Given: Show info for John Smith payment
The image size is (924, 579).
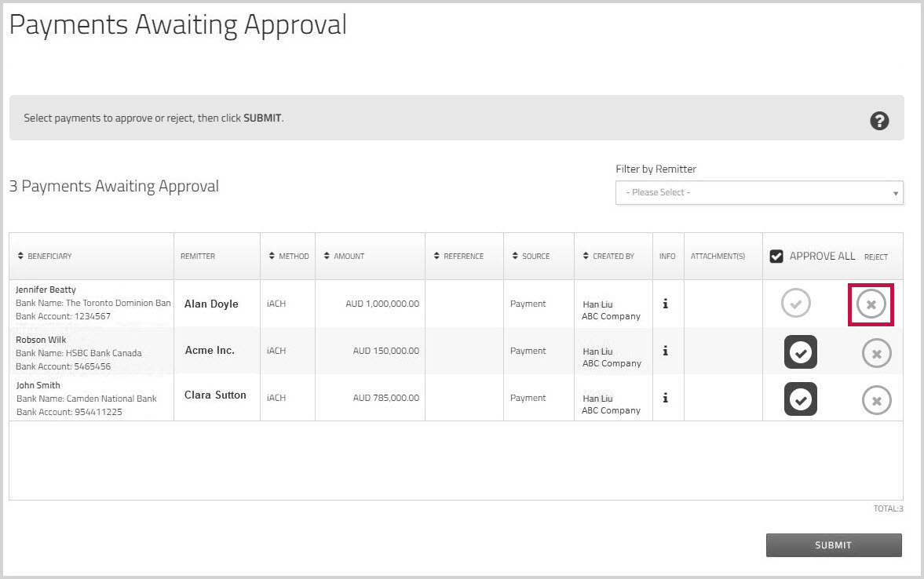Looking at the screenshot, I should click(x=666, y=398).
